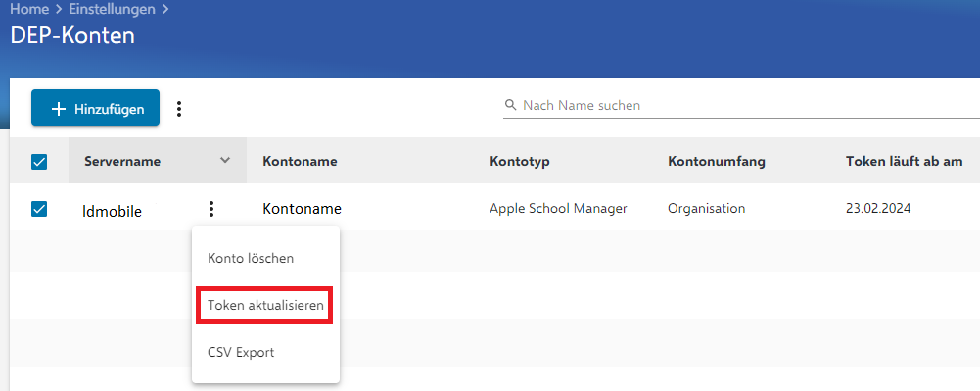The height and width of the screenshot is (391, 980).
Task: Click the Organisation cell
Action: [706, 209]
